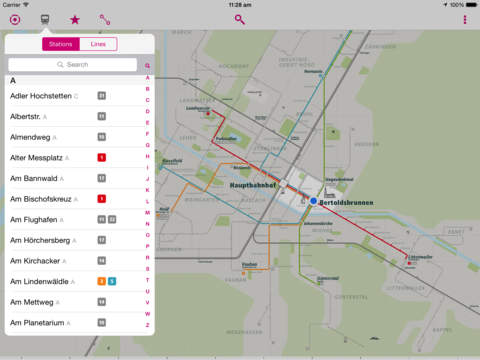The width and height of the screenshot is (480, 360).
Task: Tap red line badge for Alter Messplatz
Action: pos(102,157)
